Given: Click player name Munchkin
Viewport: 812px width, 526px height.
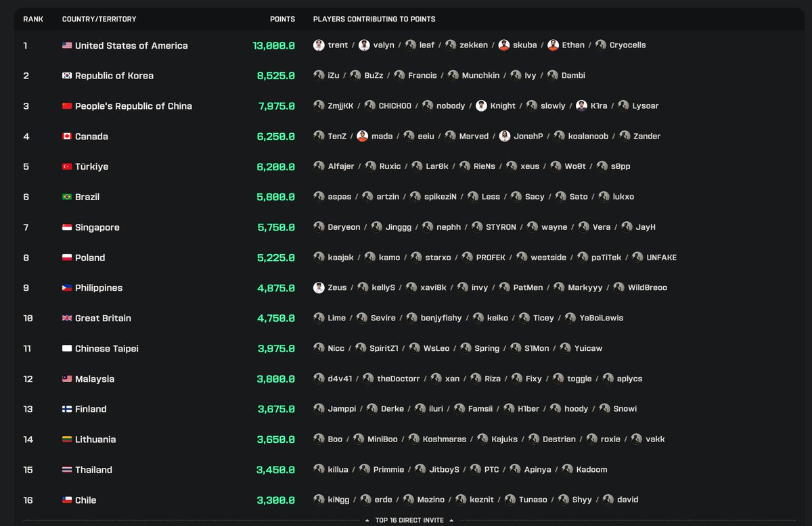Looking at the screenshot, I should pos(480,76).
